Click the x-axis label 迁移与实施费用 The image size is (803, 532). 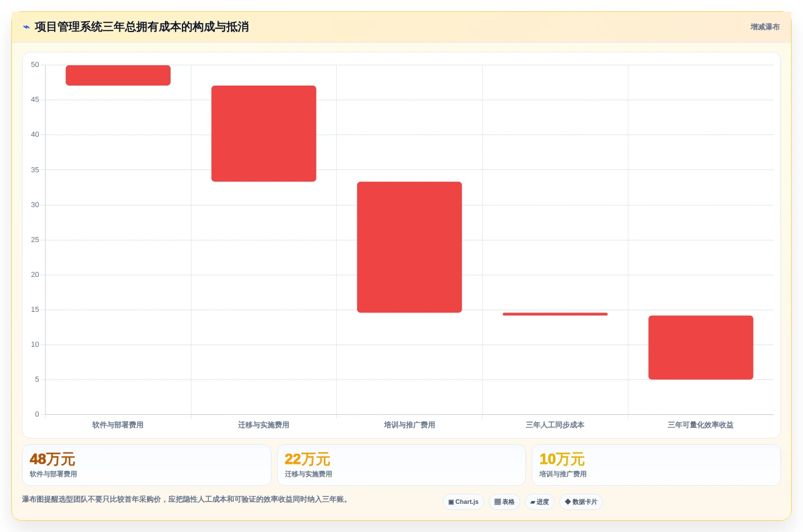pyautogui.click(x=264, y=425)
